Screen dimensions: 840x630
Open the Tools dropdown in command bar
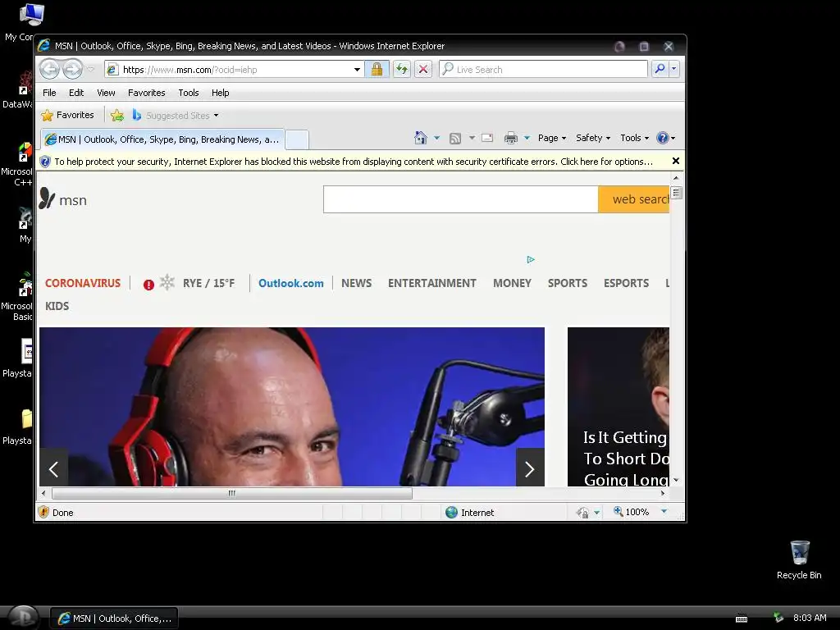pyautogui.click(x=634, y=138)
